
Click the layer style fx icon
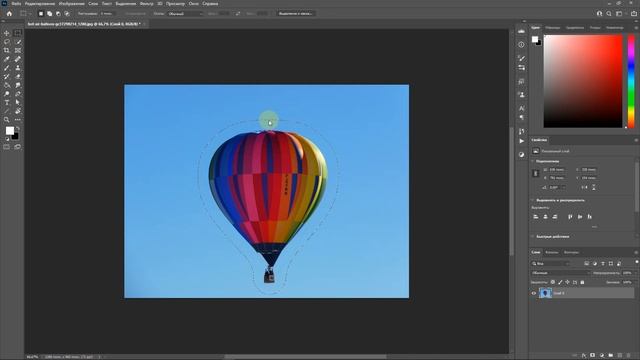click(584, 356)
